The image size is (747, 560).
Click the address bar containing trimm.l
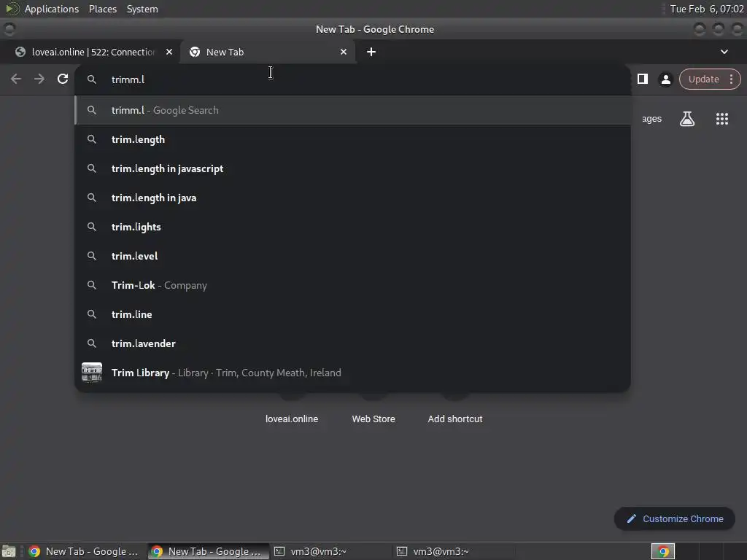[352, 79]
